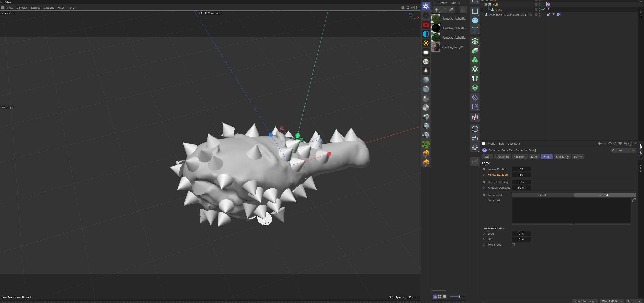
Task: Add a new material with plus icon
Action: 437,10
